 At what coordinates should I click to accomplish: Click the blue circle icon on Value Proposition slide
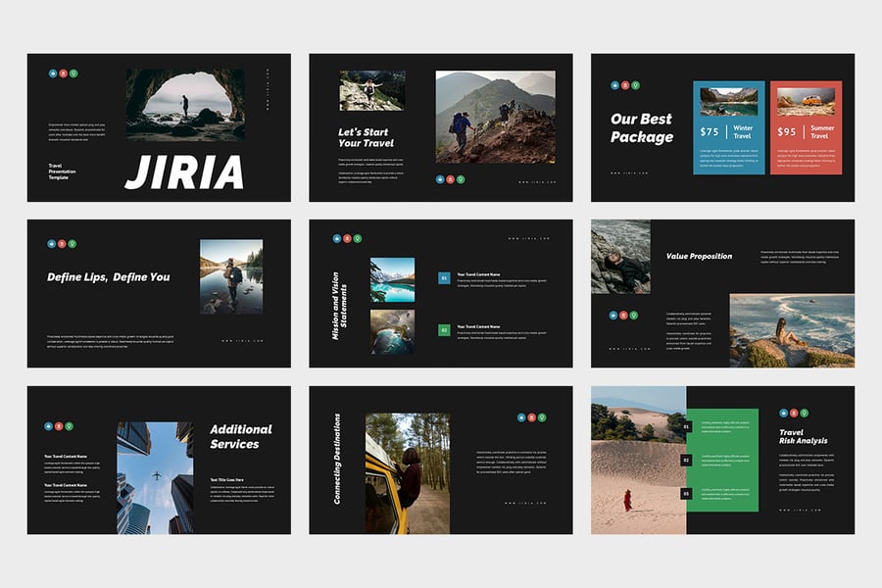pyautogui.click(x=612, y=317)
